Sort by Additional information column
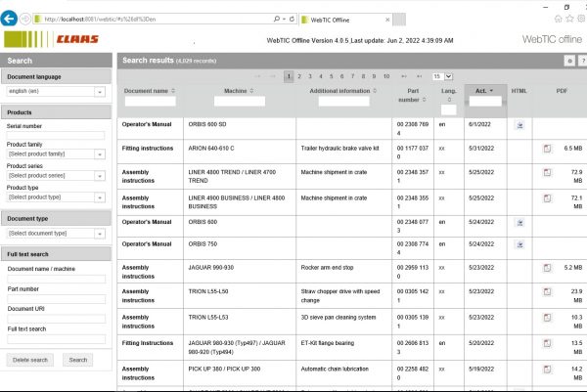Screen dimensions: 587x392 pyautogui.click(x=343, y=91)
